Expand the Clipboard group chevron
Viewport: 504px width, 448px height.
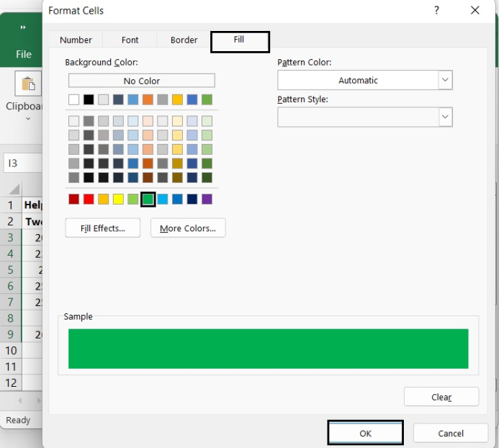[27, 119]
